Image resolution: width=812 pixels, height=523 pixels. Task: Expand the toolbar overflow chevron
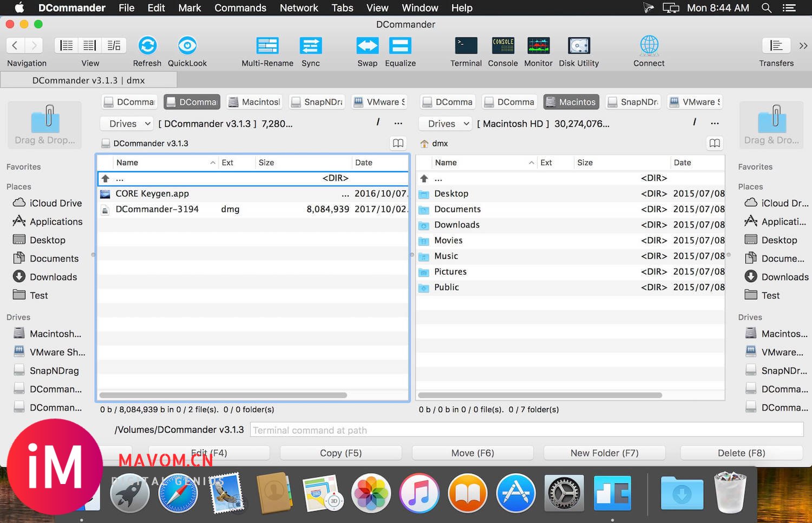click(x=803, y=46)
